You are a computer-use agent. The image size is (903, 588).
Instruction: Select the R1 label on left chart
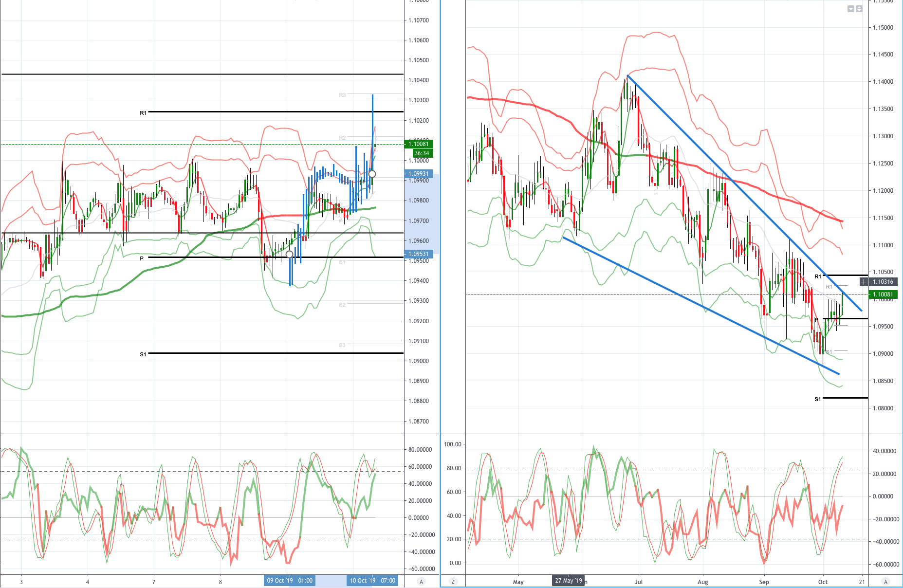pos(143,113)
